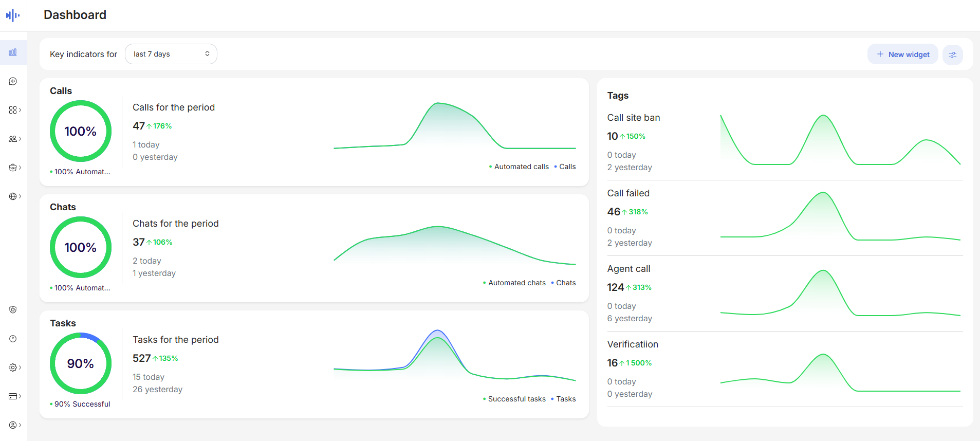Click the Chats widget title
This screenshot has width=980, height=441.
[x=63, y=207]
